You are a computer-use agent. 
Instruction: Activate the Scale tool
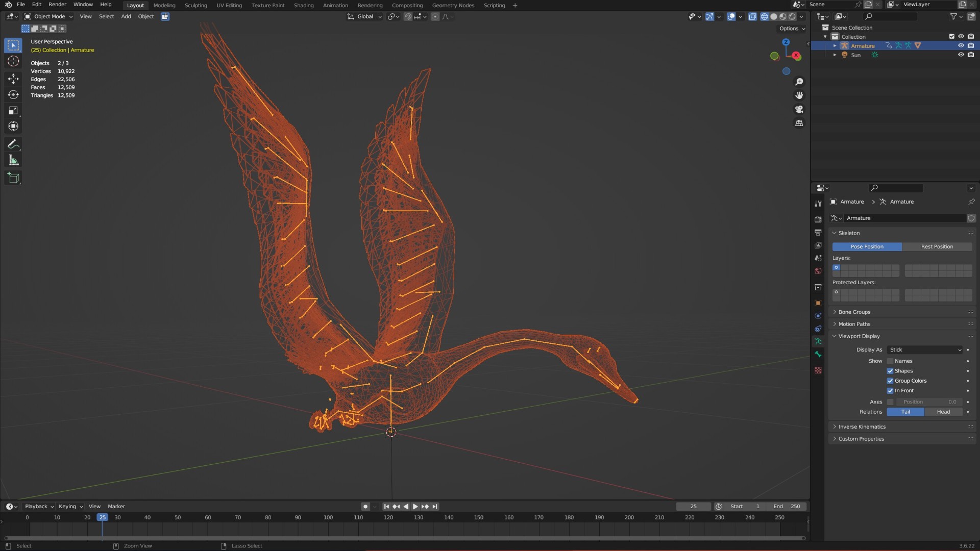(13, 111)
